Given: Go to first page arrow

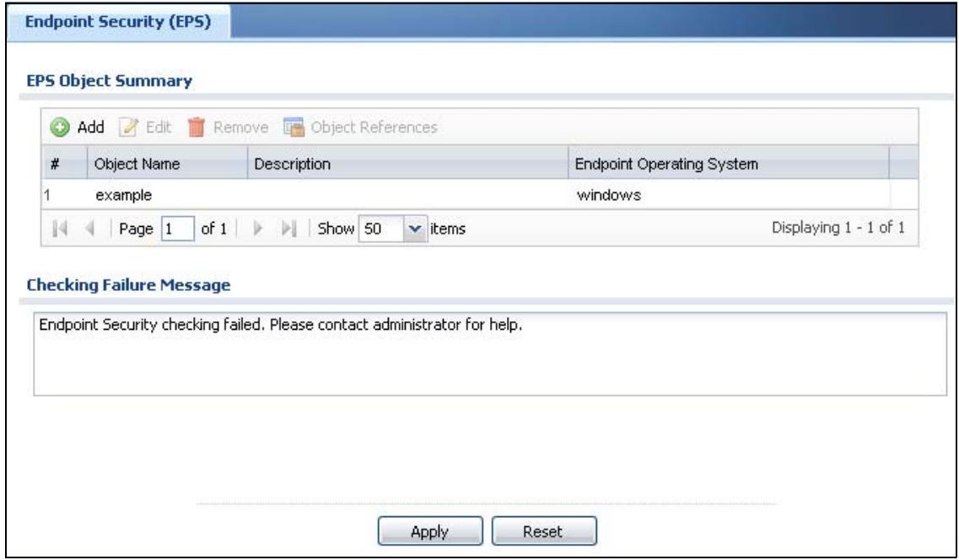Looking at the screenshot, I should (x=60, y=229).
